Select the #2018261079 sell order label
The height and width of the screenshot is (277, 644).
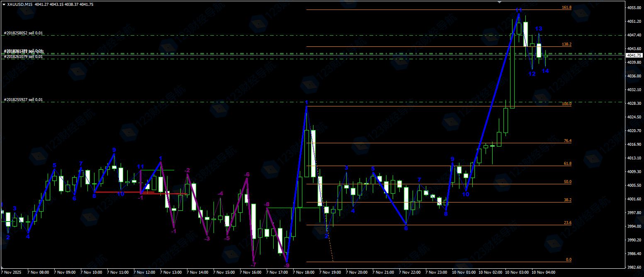click(x=23, y=57)
